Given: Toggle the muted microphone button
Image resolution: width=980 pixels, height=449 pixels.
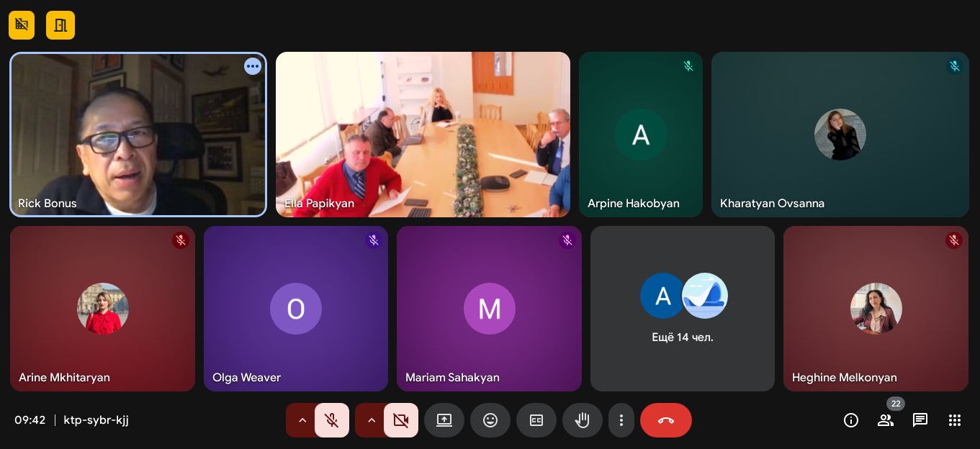Looking at the screenshot, I should coord(332,420).
